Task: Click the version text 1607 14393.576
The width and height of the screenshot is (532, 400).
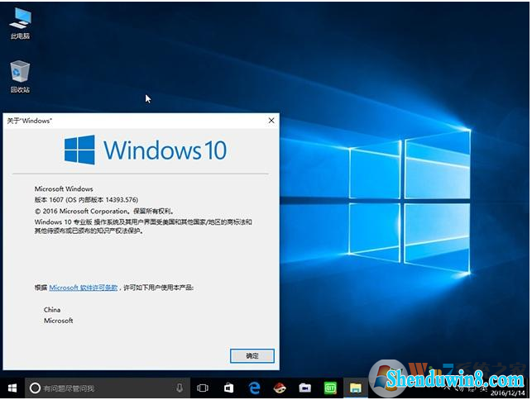Action: 87,200
